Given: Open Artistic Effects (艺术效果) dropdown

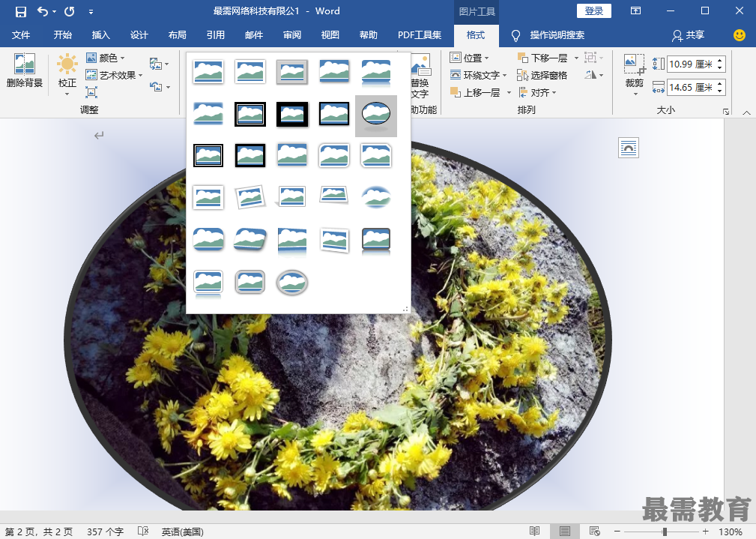Looking at the screenshot, I should [x=115, y=75].
